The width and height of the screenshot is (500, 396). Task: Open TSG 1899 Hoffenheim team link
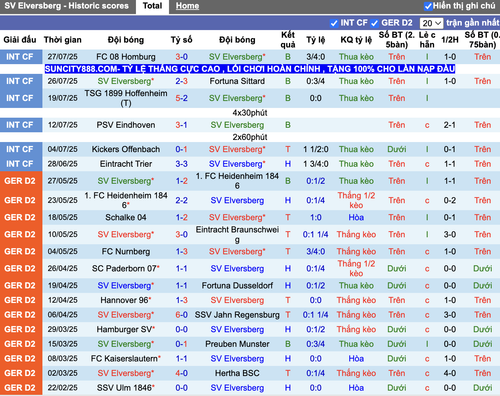[x=126, y=98]
